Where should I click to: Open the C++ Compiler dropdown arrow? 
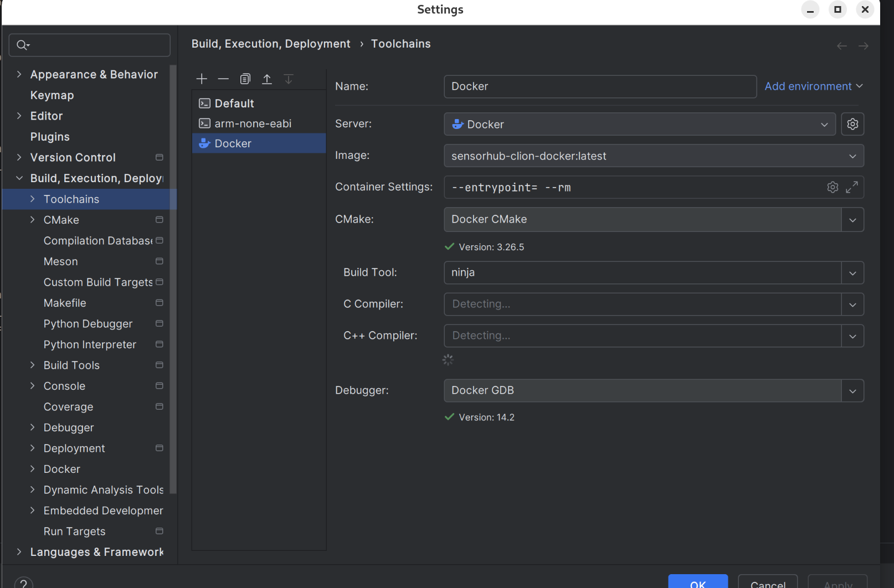point(852,336)
